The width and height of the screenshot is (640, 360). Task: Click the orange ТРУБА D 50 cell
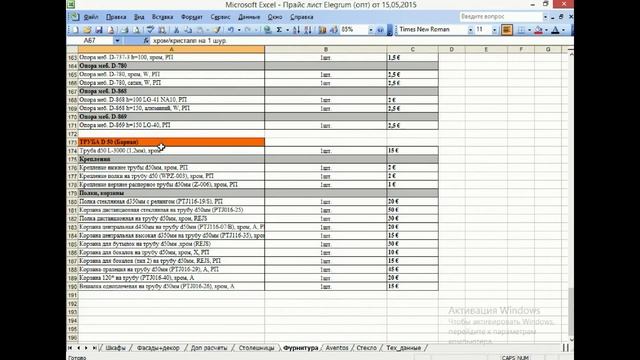tap(171, 142)
